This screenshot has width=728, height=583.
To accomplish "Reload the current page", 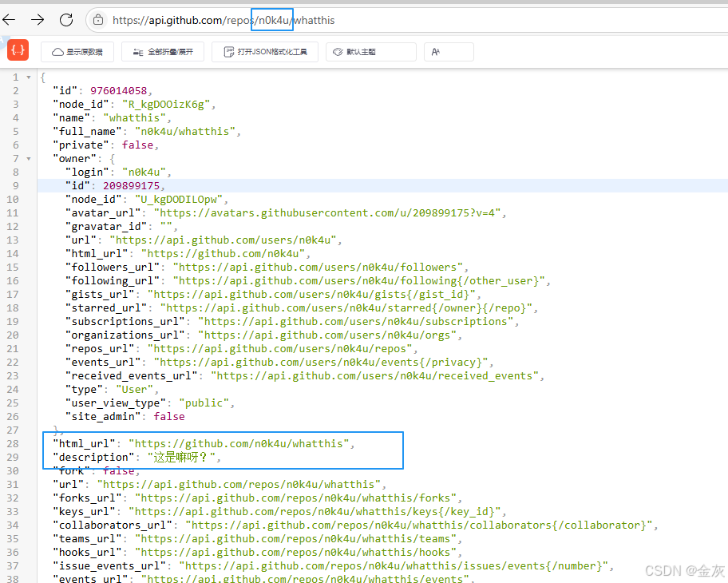I will coord(66,19).
